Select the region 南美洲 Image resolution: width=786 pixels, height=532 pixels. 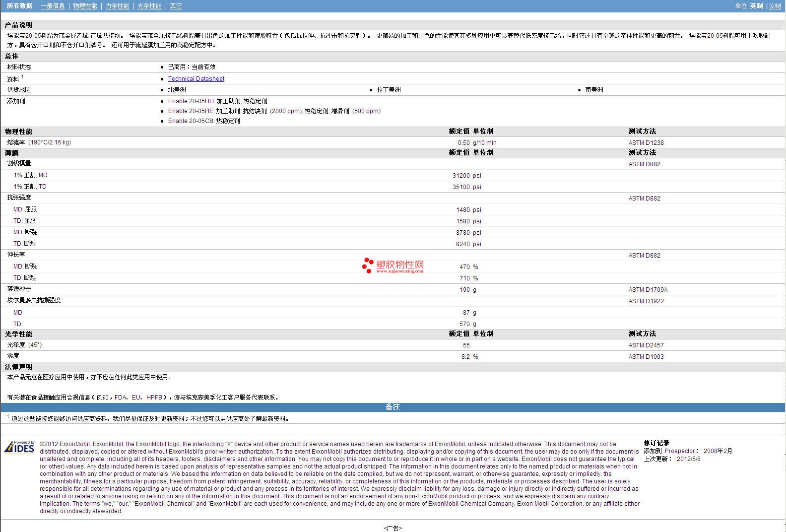(x=594, y=90)
